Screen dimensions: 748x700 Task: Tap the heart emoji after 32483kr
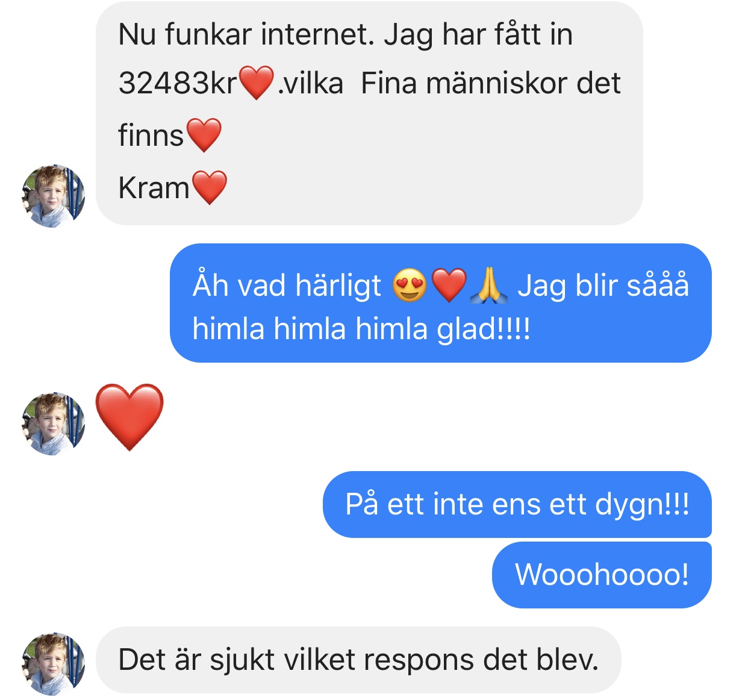257,83
